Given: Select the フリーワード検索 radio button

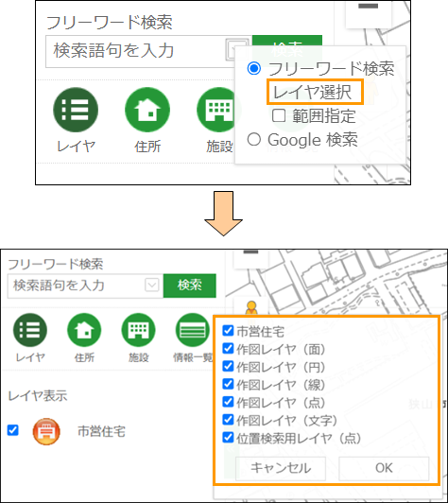Looking at the screenshot, I should pos(254,68).
